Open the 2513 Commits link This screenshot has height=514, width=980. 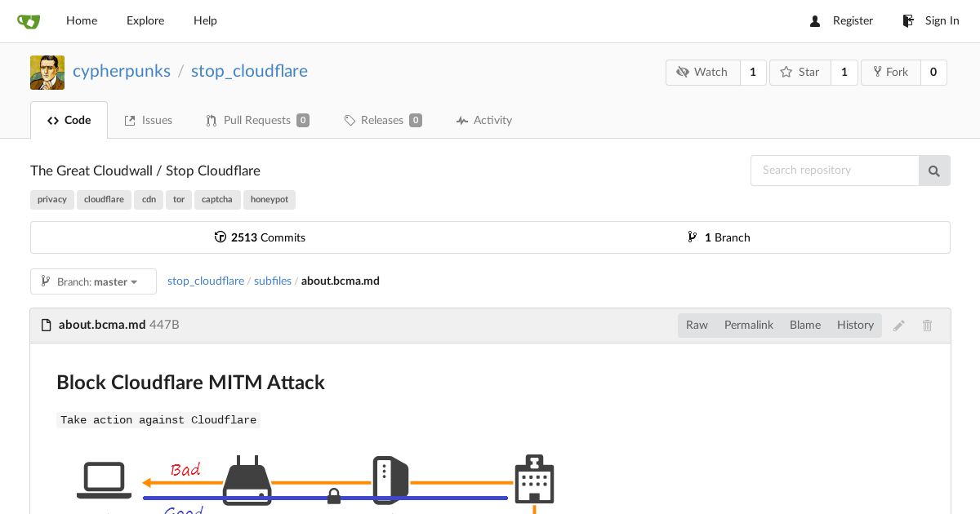click(x=260, y=237)
